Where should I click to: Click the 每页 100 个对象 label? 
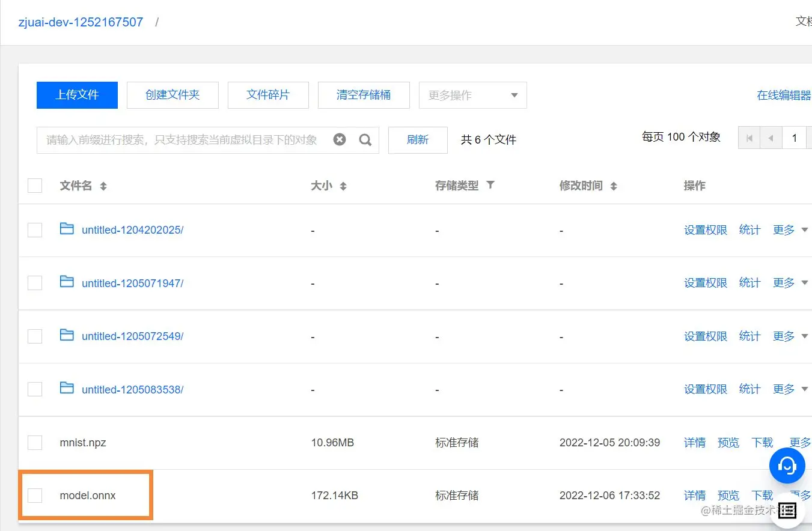(681, 137)
